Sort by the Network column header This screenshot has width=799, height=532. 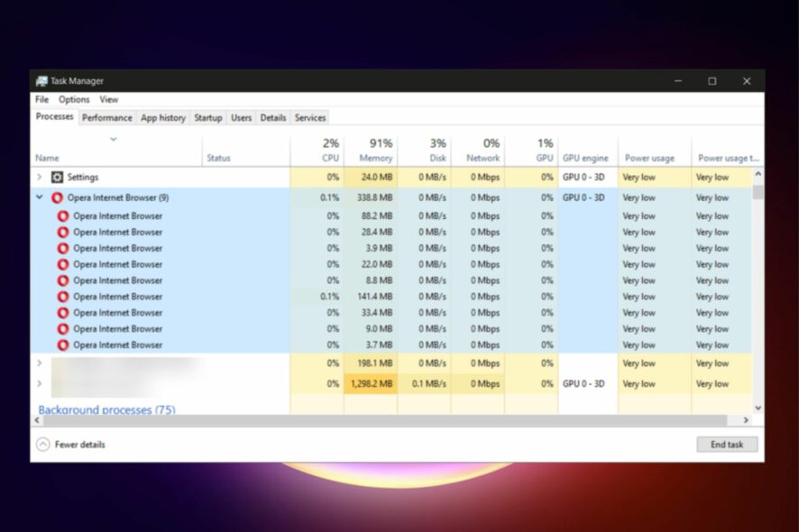tap(478, 151)
